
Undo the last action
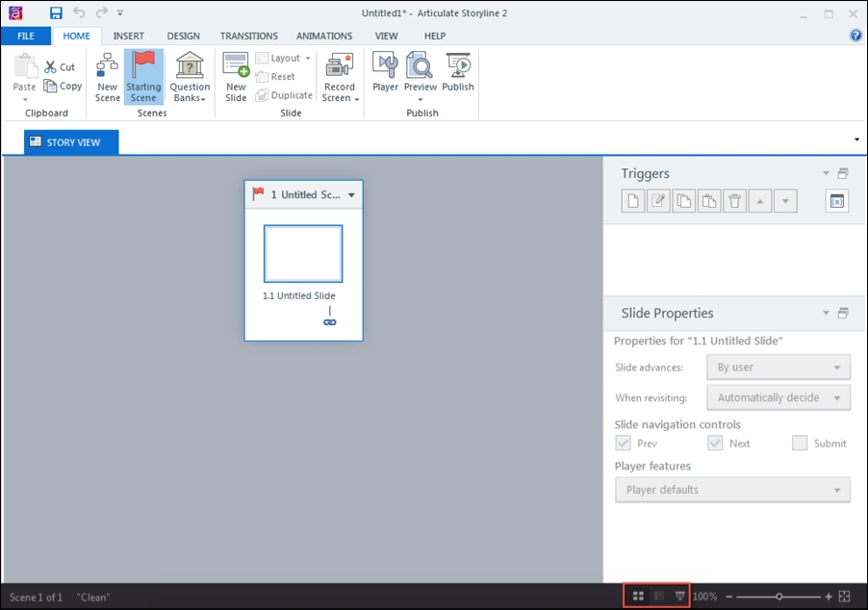(x=79, y=13)
